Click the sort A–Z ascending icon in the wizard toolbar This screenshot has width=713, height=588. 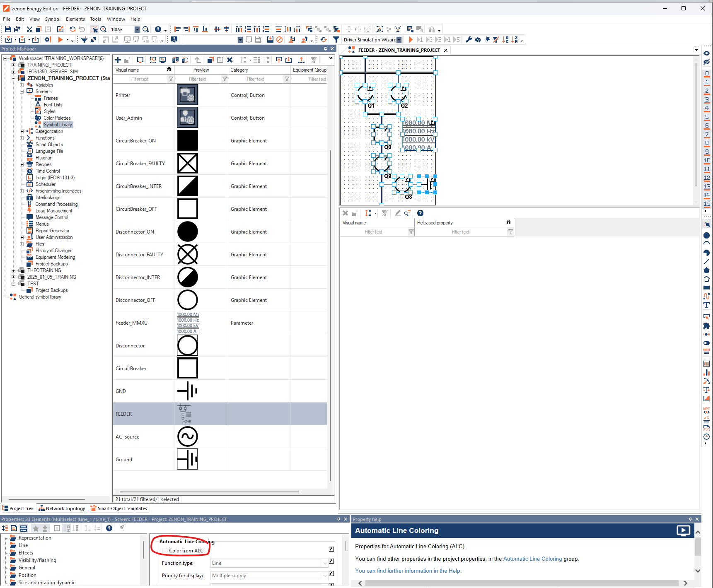pyautogui.click(x=505, y=40)
